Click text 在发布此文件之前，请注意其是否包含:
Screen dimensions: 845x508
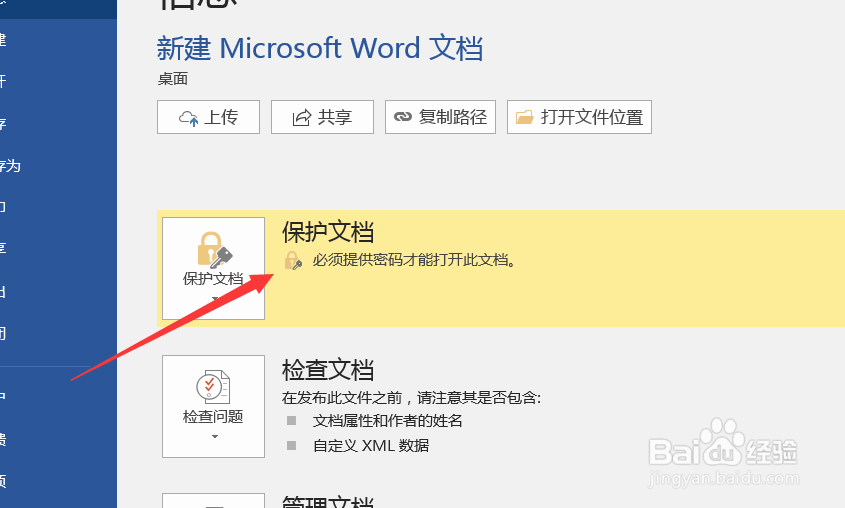click(x=411, y=398)
